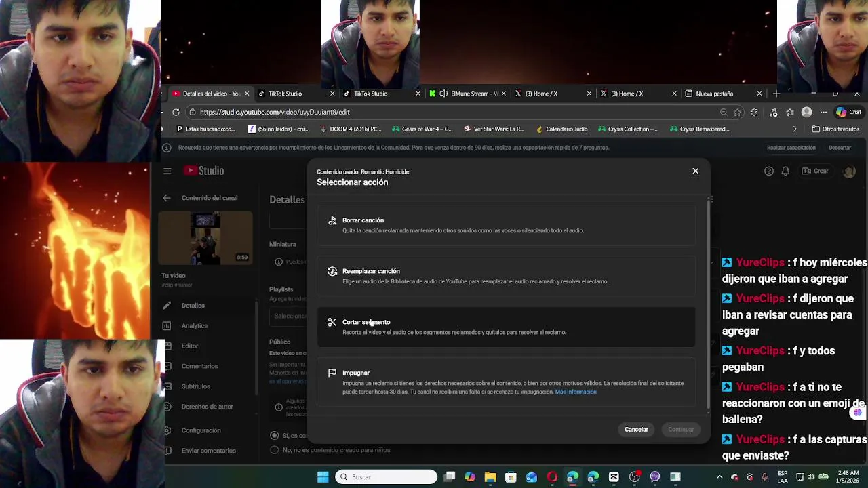Close the Seleccionar acción dialog
This screenshot has width=868, height=488.
tap(695, 171)
